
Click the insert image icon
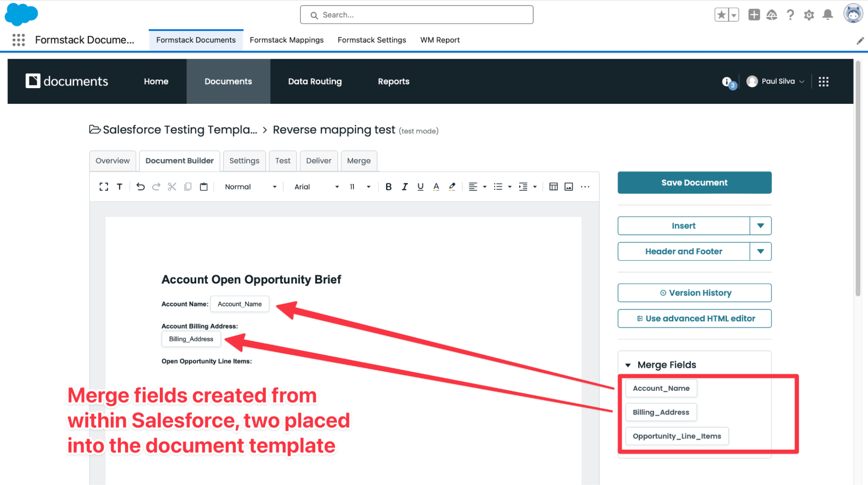(x=568, y=187)
